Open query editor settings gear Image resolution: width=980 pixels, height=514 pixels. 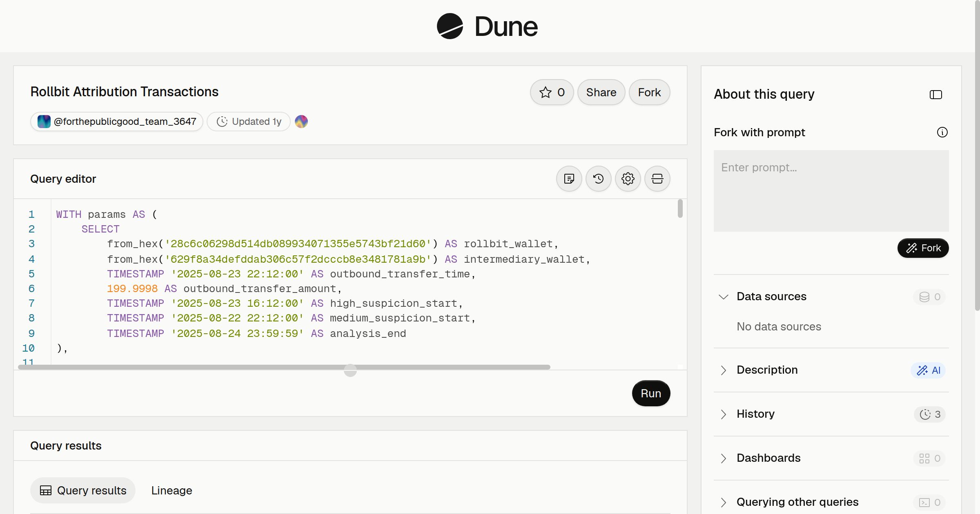click(x=628, y=179)
